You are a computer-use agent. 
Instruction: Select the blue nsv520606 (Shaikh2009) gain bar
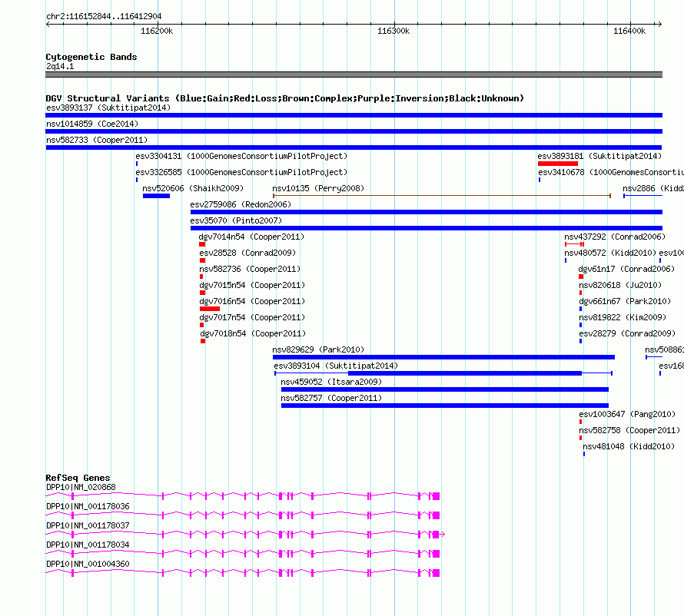pos(156,196)
